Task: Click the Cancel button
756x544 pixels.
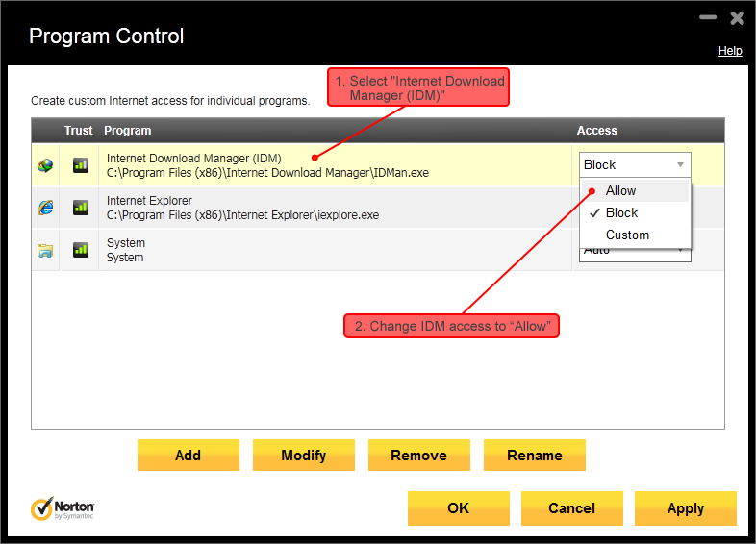Action: 572,508
